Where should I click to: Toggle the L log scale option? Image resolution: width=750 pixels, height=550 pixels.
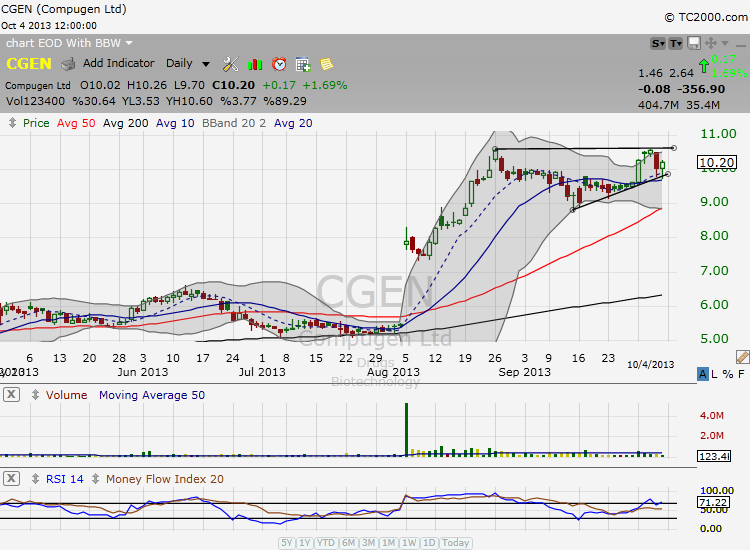point(714,374)
